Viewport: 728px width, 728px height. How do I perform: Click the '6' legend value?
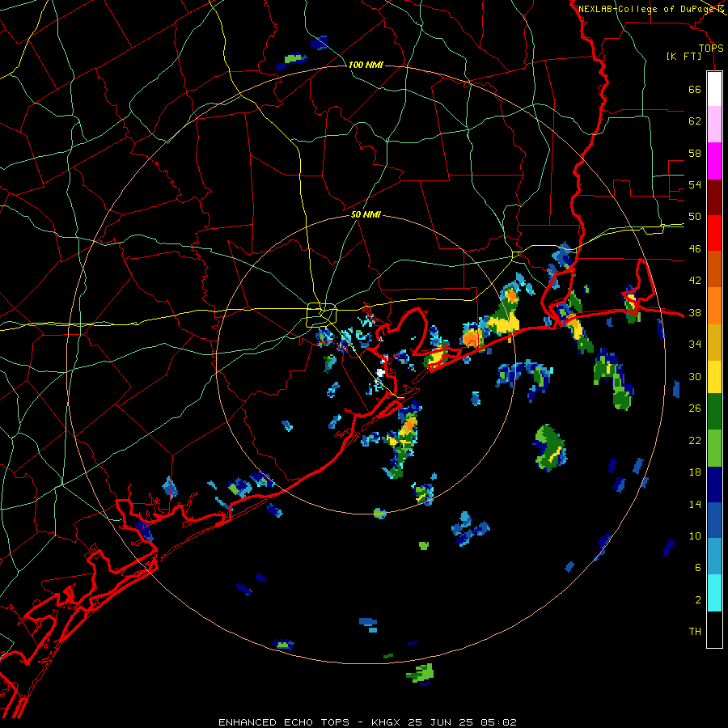[x=698, y=568]
